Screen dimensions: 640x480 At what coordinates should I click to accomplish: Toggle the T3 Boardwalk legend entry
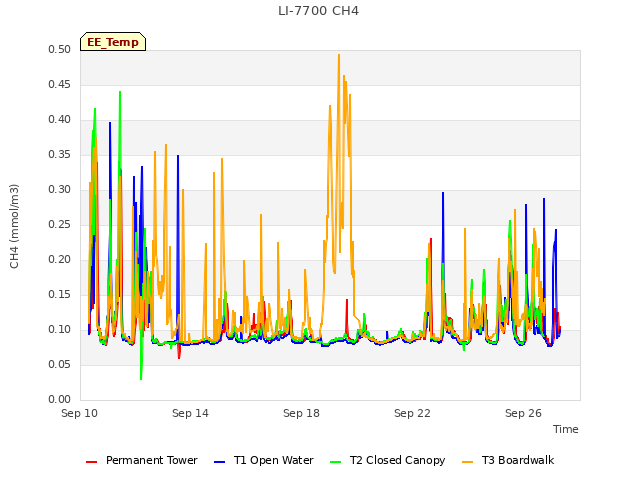point(508,460)
